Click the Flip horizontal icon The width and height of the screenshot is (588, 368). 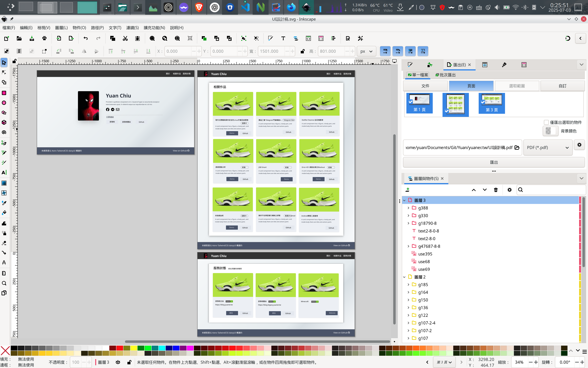(x=84, y=51)
